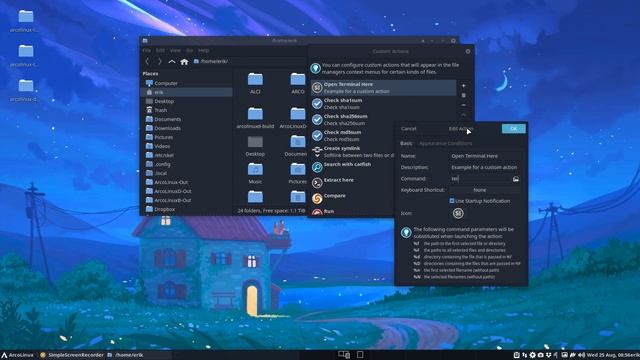The height and width of the screenshot is (360, 640).
Task: Switch to Appearance Conditions tab
Action: click(x=445, y=143)
